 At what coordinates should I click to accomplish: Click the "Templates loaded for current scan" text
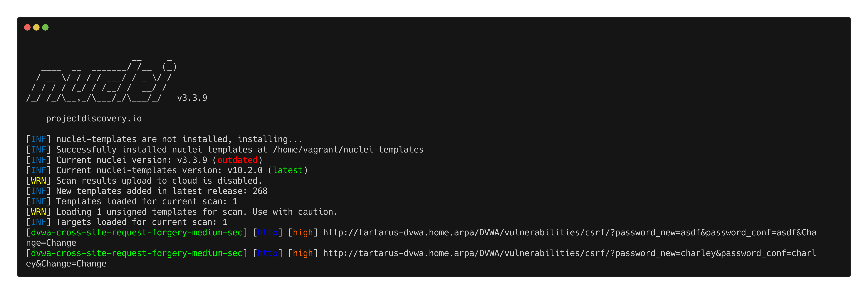point(142,202)
